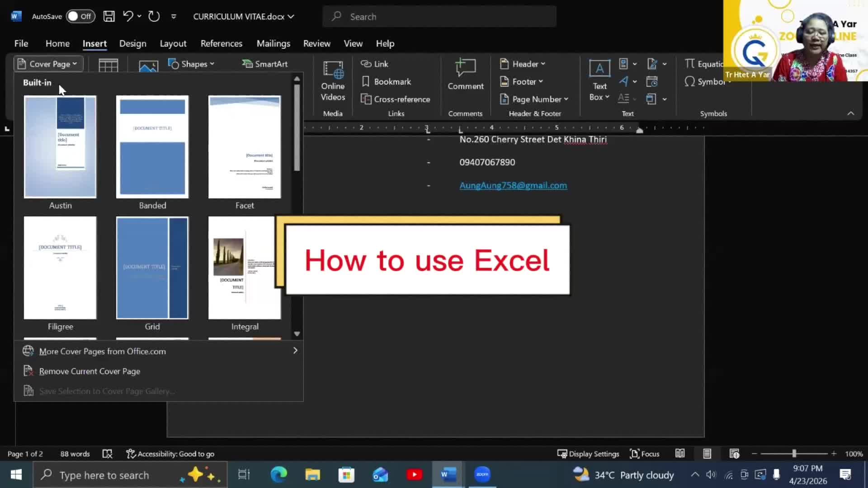868x488 pixels.
Task: Click the Pictures icon in ribbon
Action: (x=148, y=66)
